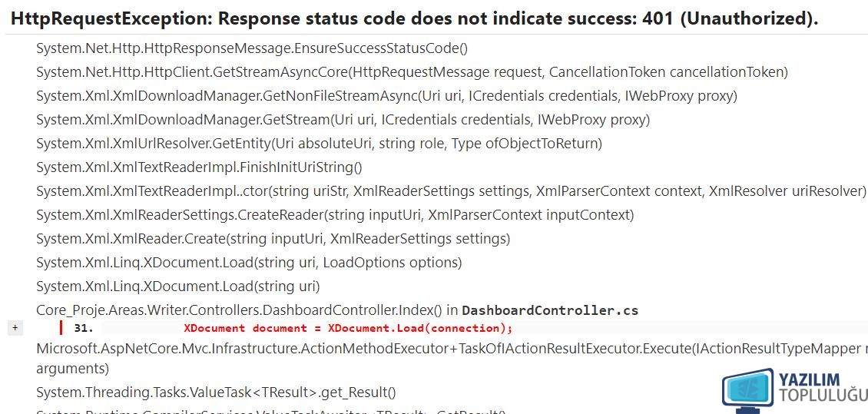
Task: Select the XmlDownloadManager.GetNonFileStreamAsync frame
Action: click(387, 96)
